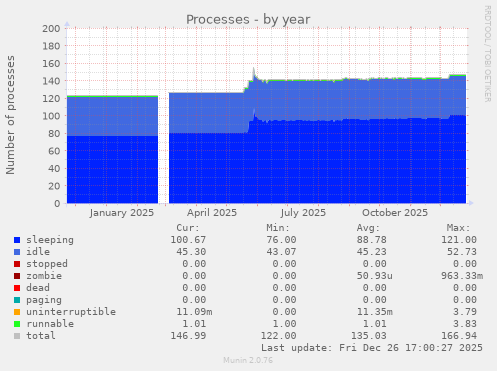
Task: Select sleeping minimum value 76.00
Action: [281, 240]
